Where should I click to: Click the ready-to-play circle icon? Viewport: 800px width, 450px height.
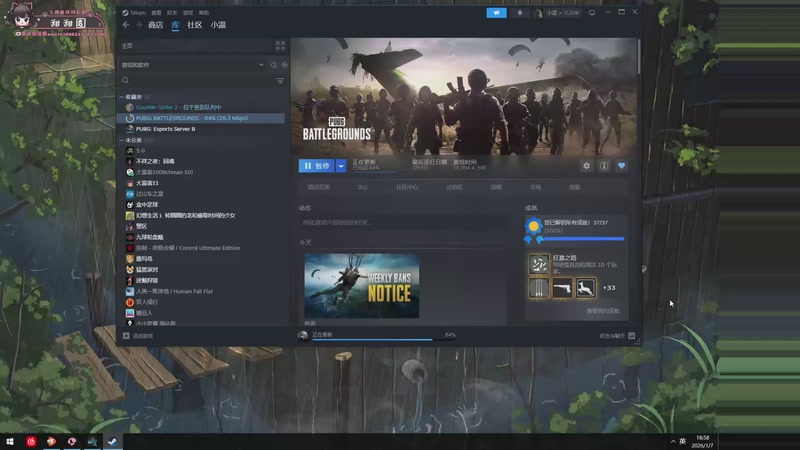(284, 65)
